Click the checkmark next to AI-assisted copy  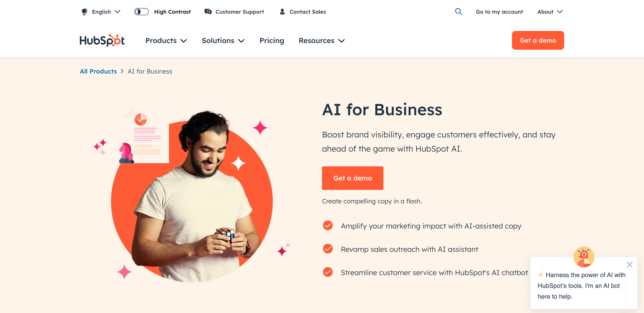[x=328, y=225]
